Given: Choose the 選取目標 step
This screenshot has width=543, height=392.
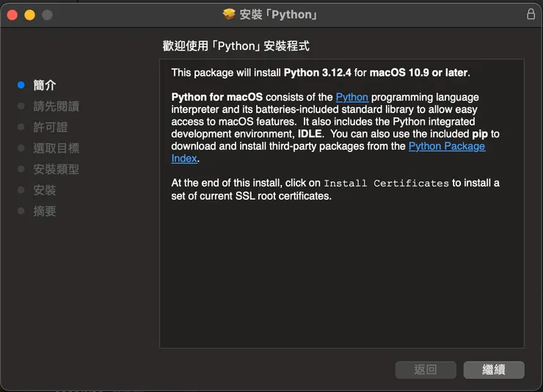Looking at the screenshot, I should coord(57,148).
